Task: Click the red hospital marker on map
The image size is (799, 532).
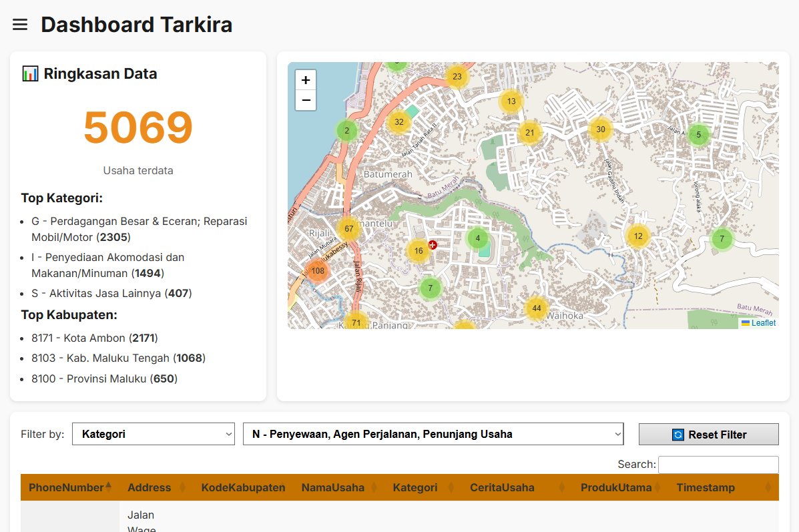Action: click(433, 245)
